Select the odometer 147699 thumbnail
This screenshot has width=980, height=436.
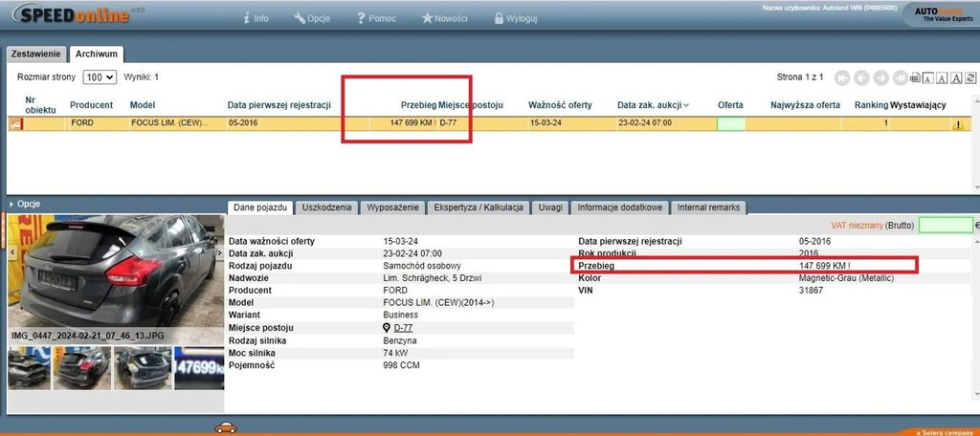pos(199,368)
